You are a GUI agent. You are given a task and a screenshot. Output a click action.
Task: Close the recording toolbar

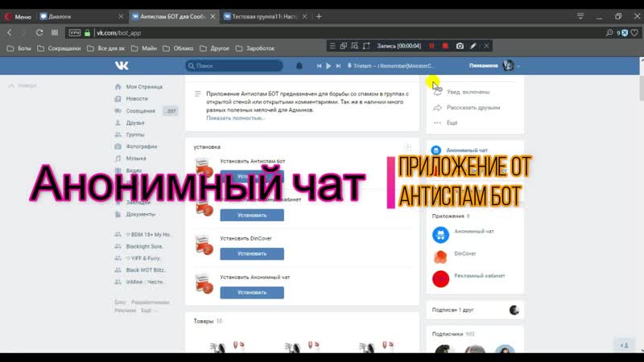pyautogui.click(x=486, y=46)
